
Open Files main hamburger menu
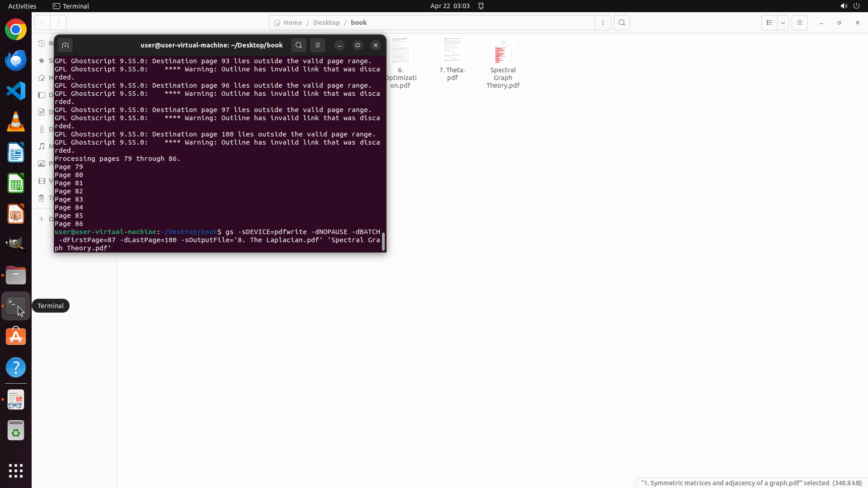[799, 23]
